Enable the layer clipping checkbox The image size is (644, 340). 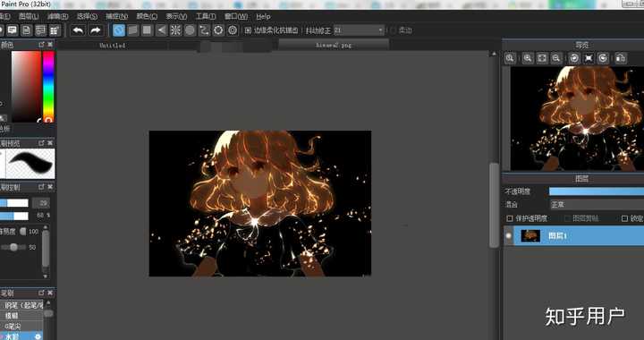[568, 218]
